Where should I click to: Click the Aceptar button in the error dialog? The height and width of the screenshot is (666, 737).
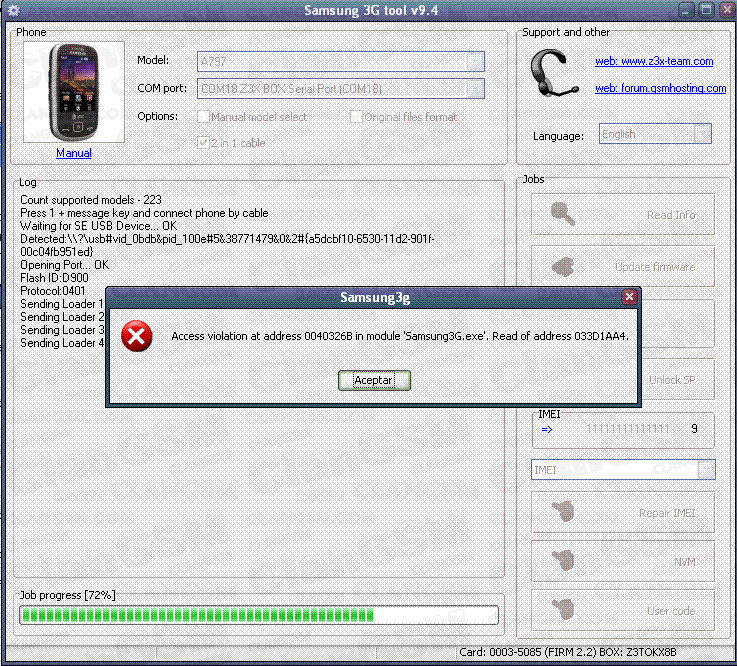374,380
